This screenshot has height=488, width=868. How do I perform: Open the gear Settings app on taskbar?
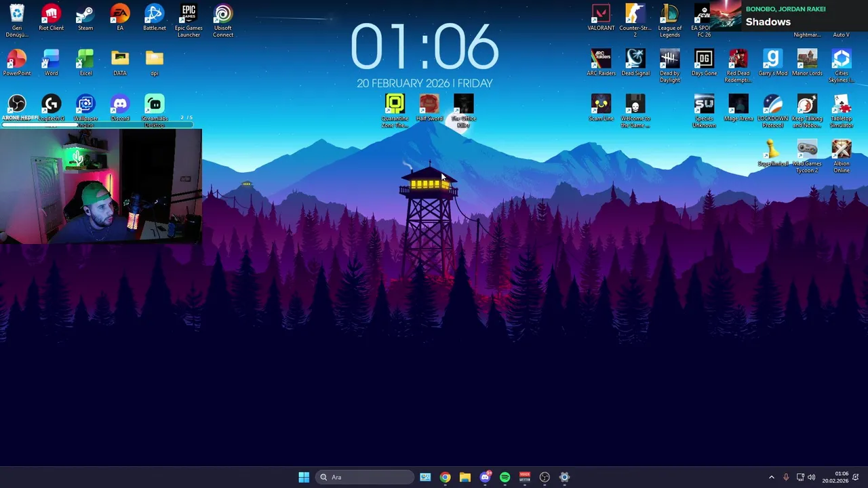564,477
